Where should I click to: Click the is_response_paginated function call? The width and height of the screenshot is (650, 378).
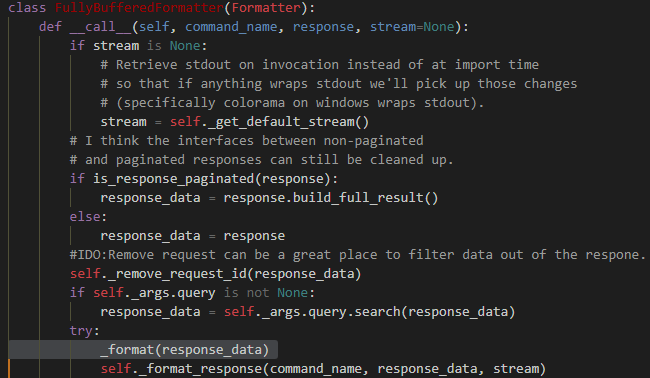coord(173,179)
